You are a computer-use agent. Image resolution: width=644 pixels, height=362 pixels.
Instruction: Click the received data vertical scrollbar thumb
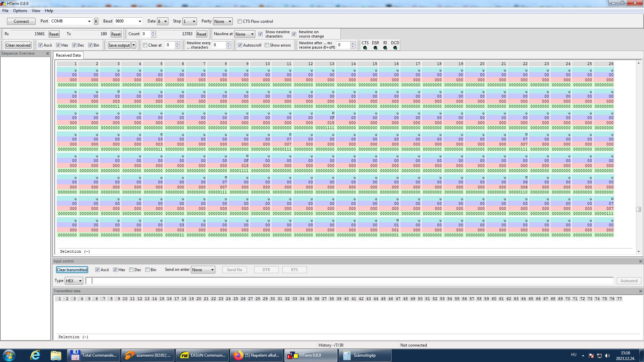click(638, 209)
